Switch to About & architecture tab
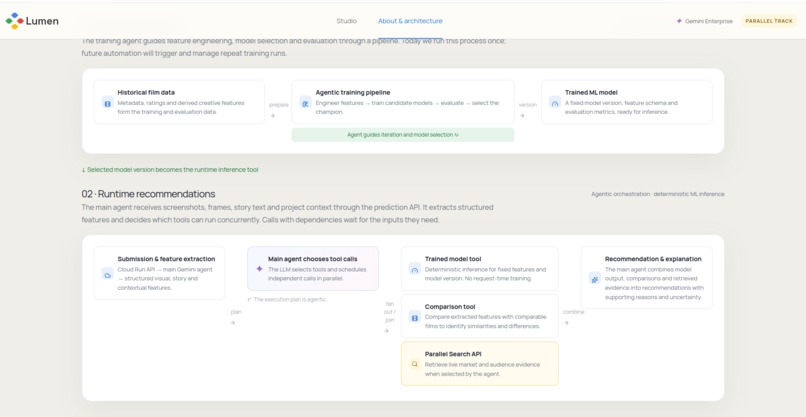806x417 pixels. [x=410, y=21]
